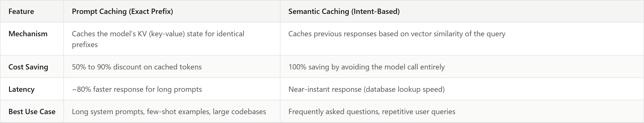Select the Prompt Caching (Exact Prefix) header
Viewport: 644px width, 123px height.
pos(123,12)
